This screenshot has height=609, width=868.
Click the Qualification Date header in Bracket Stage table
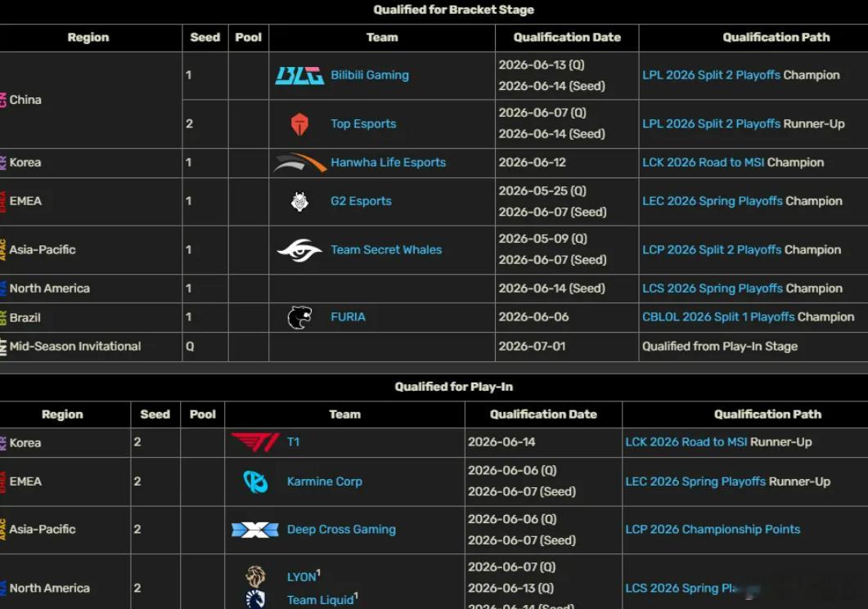click(x=567, y=38)
